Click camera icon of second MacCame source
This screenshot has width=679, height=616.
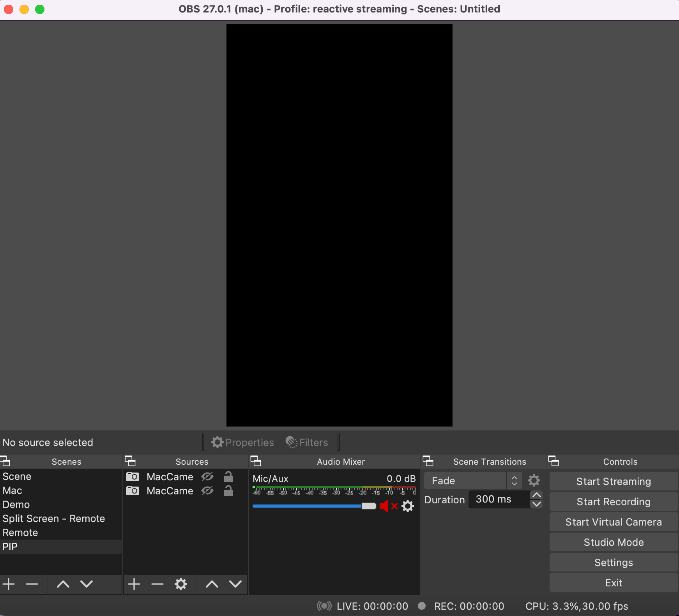[133, 490]
